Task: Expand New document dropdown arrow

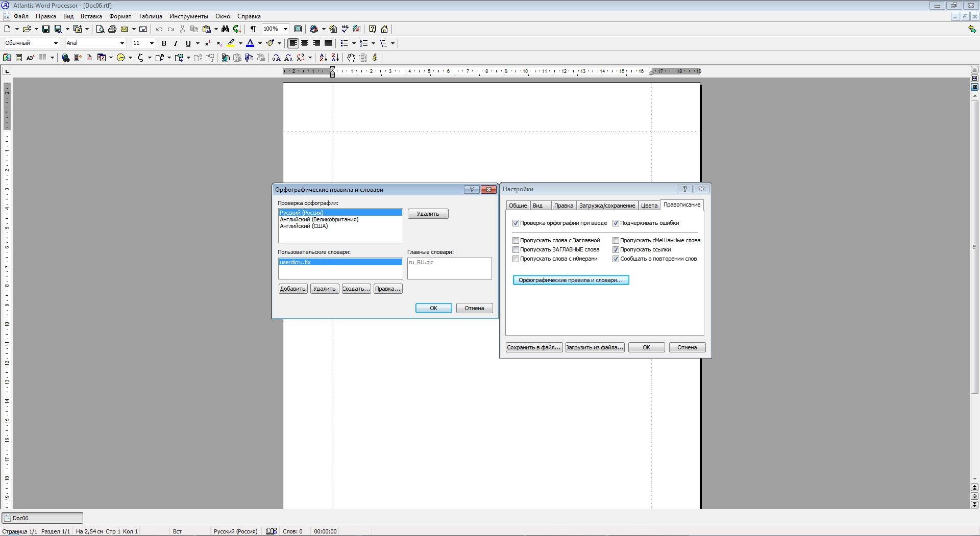Action: [17, 29]
